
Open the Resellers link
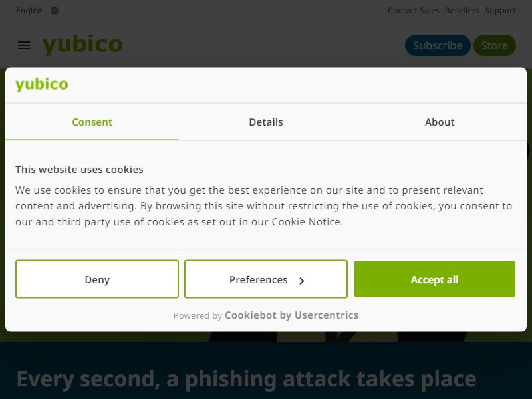tap(462, 11)
